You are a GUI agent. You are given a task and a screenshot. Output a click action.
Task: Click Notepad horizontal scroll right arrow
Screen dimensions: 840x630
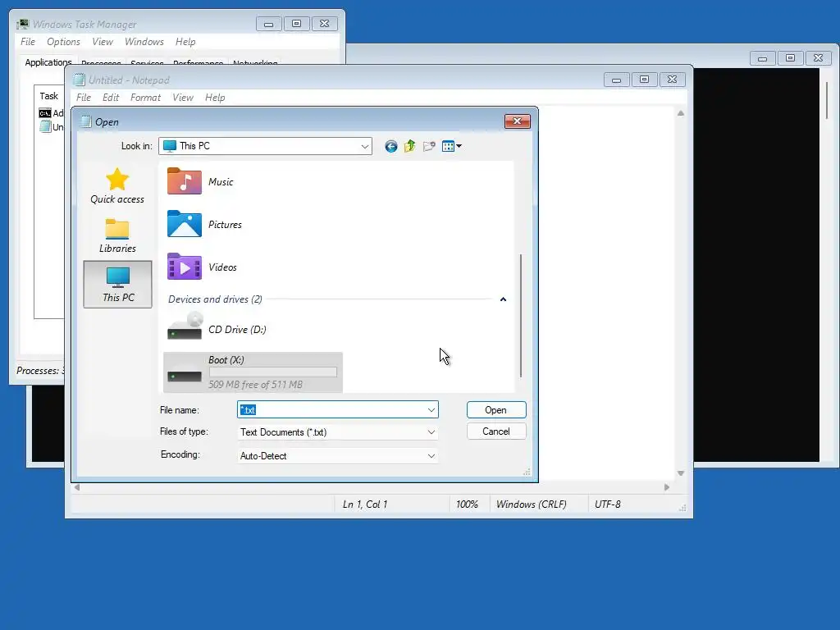[x=666, y=487]
